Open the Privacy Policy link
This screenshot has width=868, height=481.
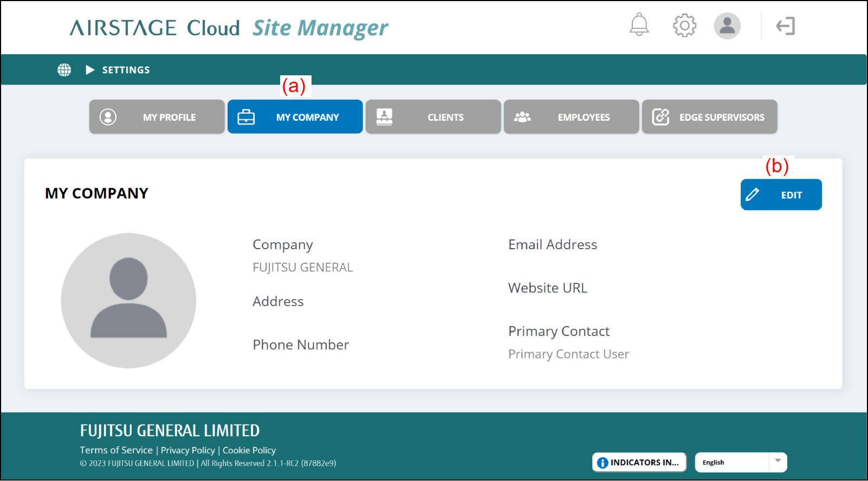coord(187,450)
